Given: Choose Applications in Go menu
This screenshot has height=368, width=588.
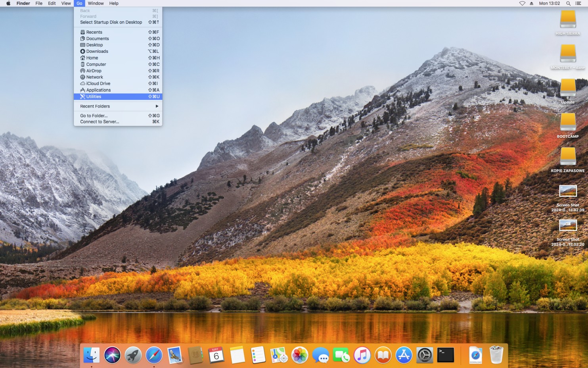Looking at the screenshot, I should point(118,90).
